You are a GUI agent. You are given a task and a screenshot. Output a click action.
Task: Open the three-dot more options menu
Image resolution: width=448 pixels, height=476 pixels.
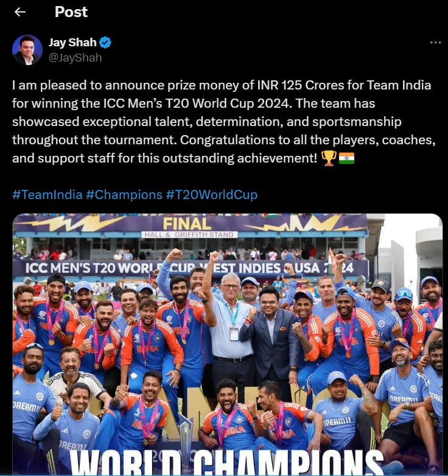click(x=435, y=43)
